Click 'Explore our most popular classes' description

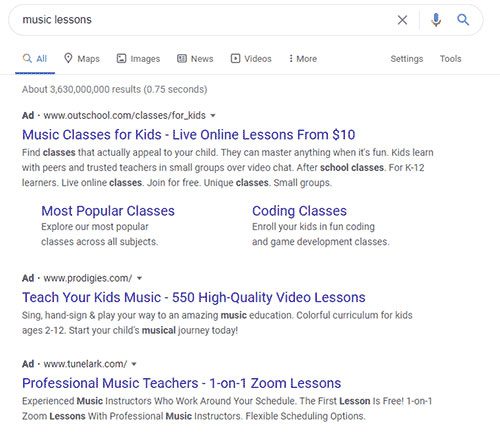[x=99, y=234]
